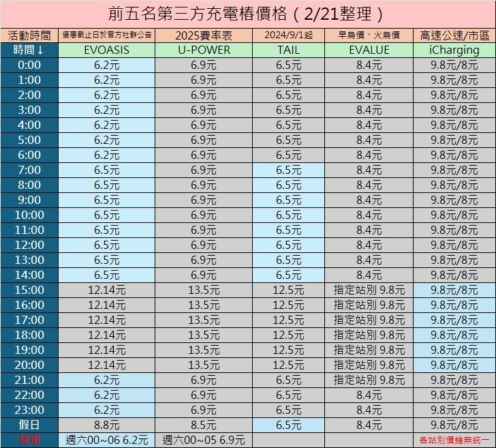Select EVOASIS 12.14元 at 15:00
This screenshot has height=448, width=496.
106,290
